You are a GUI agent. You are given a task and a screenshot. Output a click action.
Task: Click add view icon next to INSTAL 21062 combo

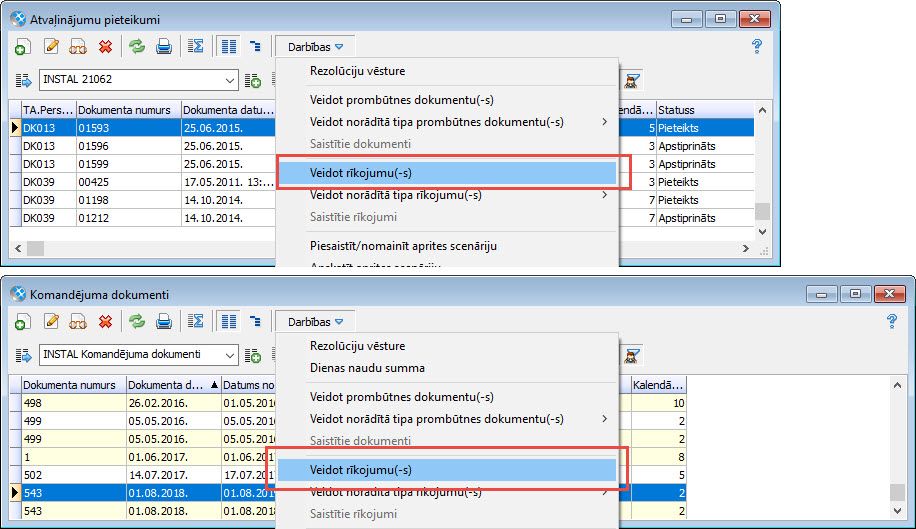253,81
